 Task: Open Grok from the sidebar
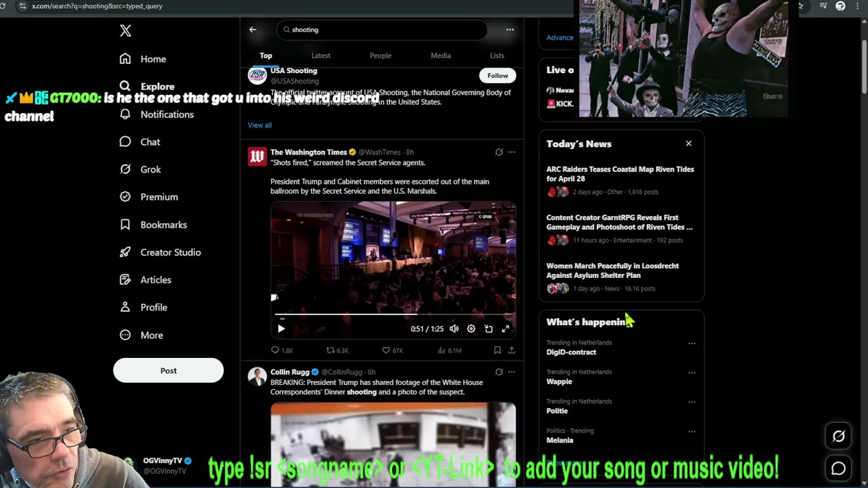[x=140, y=169]
